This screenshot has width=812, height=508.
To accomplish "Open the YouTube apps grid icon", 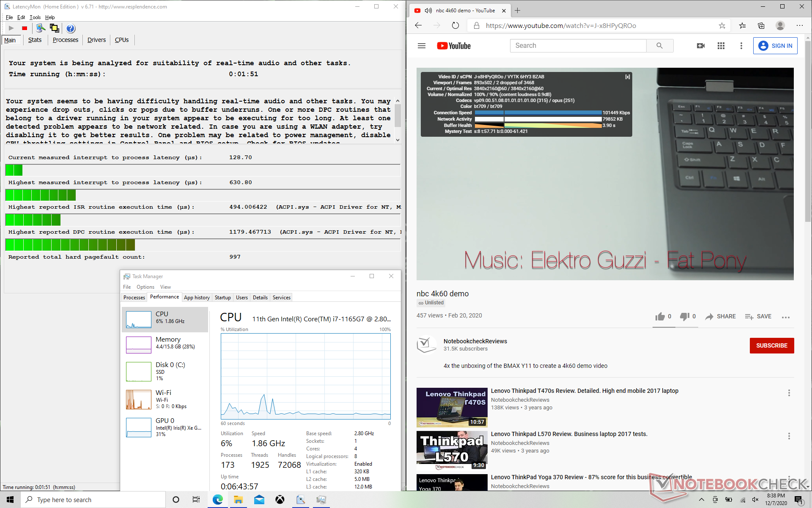I will tap(721, 46).
